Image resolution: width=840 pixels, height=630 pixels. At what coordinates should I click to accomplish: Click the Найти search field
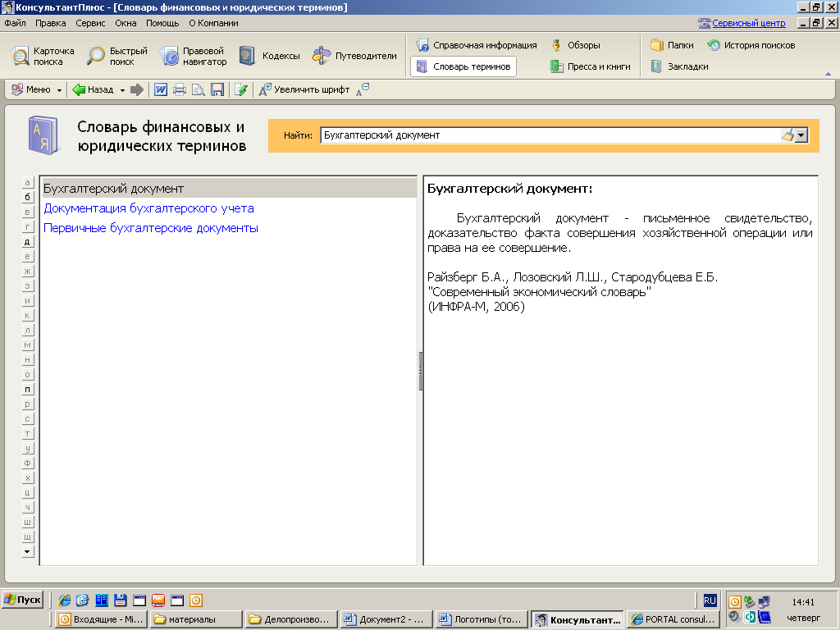click(549, 135)
